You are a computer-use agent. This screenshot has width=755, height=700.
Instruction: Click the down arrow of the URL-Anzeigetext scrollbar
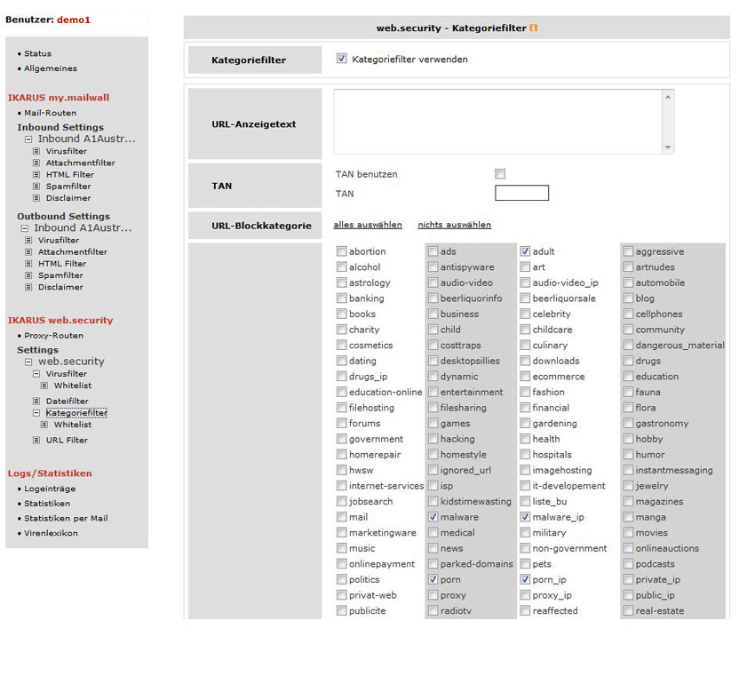pyautogui.click(x=668, y=148)
